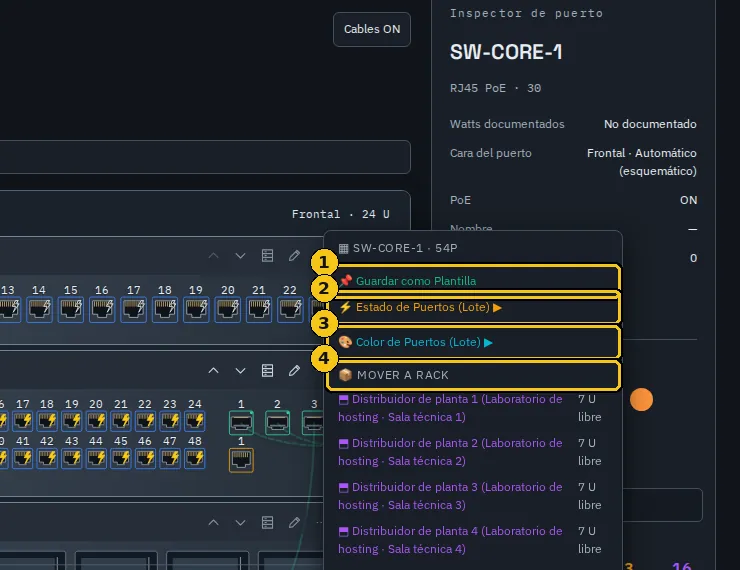This screenshot has height=570, width=740.
Task: Click the up chevron above ports 17–24
Action: 213,371
